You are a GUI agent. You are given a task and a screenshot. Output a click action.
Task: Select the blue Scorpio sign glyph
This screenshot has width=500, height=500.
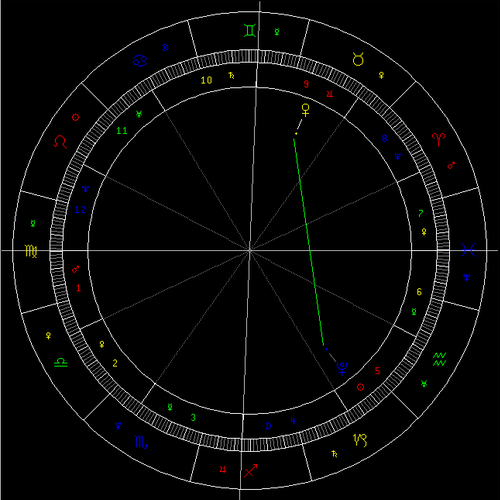point(141,442)
